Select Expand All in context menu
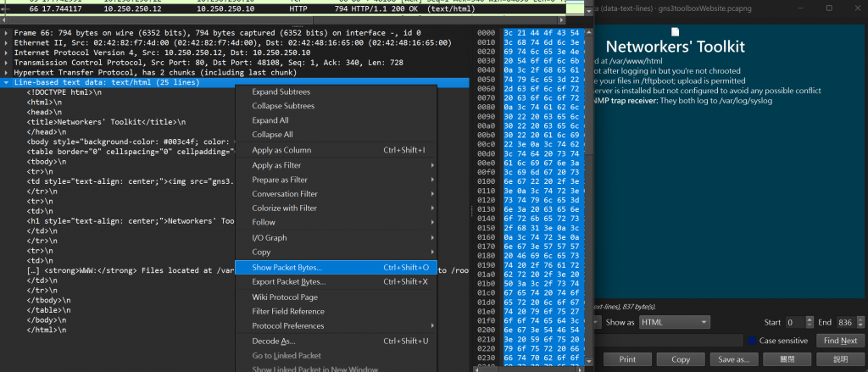Screen dimensions: 868x372 pyautogui.click(x=336, y=120)
